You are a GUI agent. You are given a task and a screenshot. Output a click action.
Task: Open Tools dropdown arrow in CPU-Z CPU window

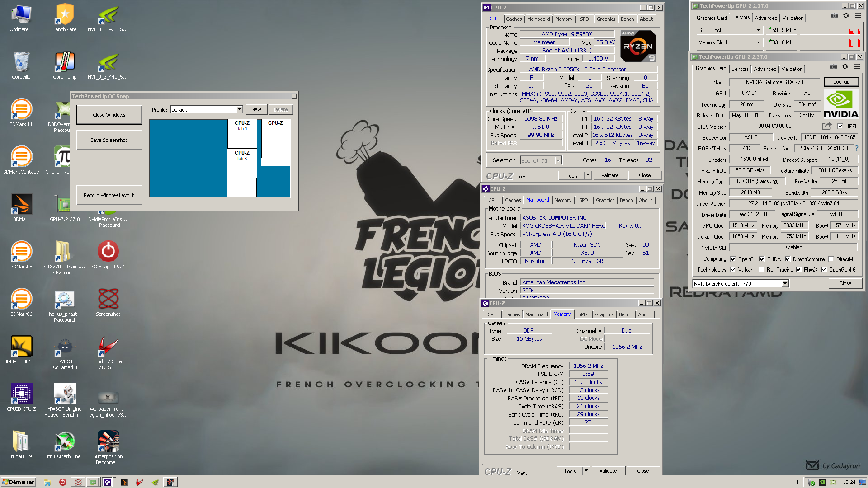pos(588,175)
